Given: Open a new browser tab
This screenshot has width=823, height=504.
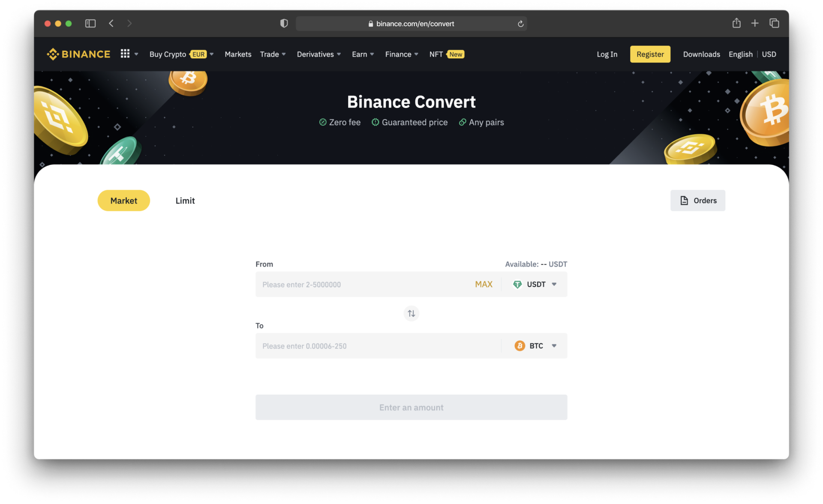Looking at the screenshot, I should (x=755, y=24).
